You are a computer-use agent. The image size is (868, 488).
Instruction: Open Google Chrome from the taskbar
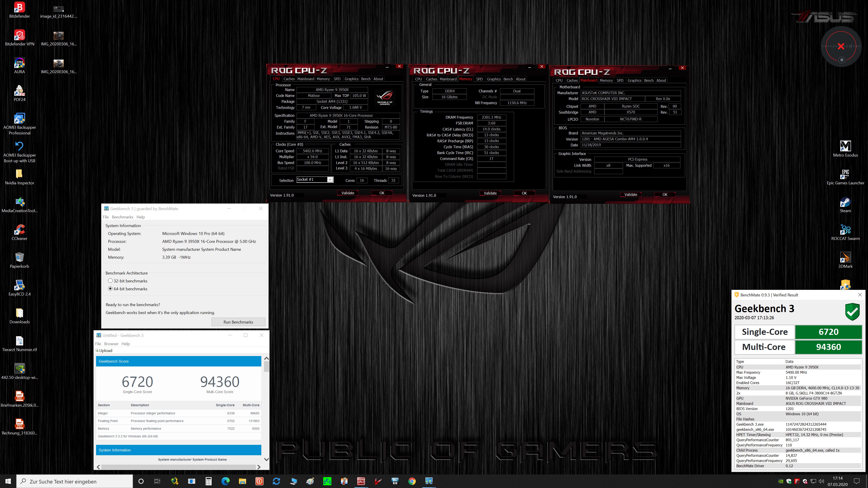point(412,481)
